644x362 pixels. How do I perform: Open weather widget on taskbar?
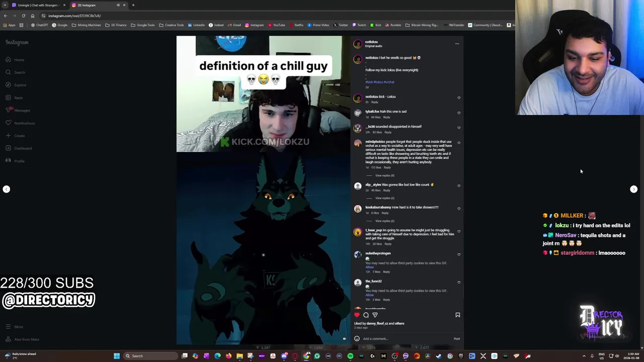point(20,355)
